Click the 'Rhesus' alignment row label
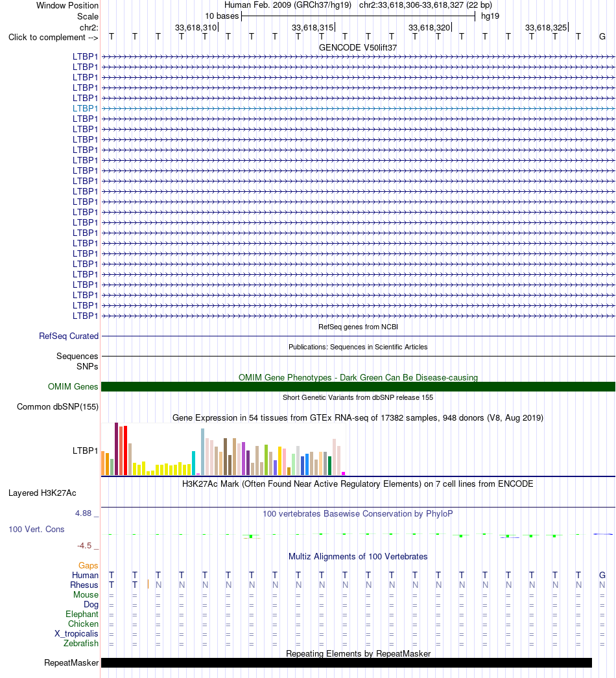The image size is (616, 678). pos(84,585)
